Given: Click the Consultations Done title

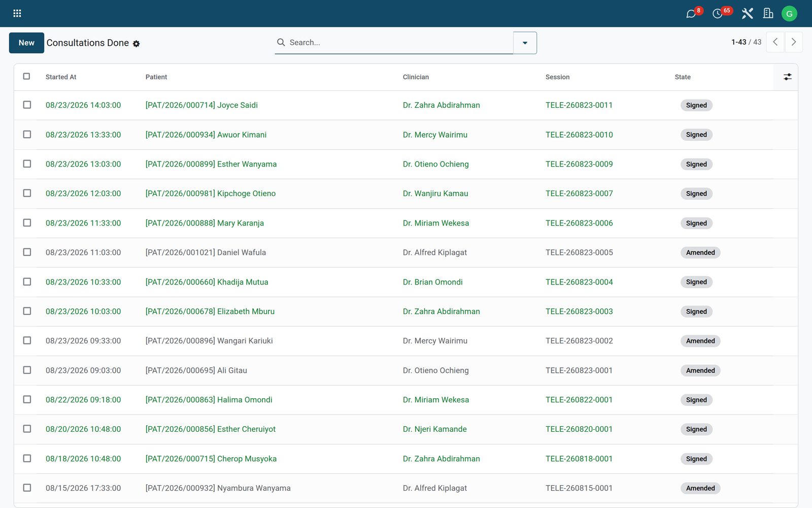Looking at the screenshot, I should 88,43.
